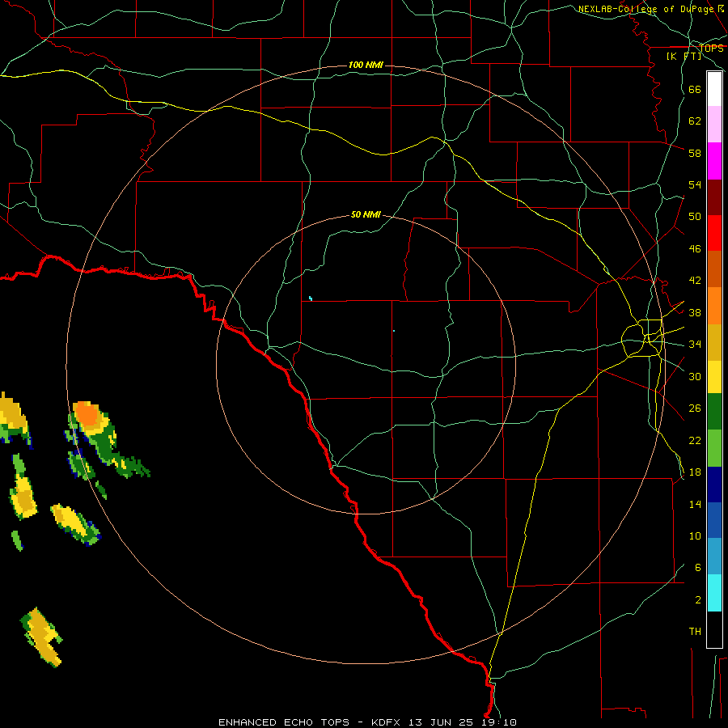Click the '62' value on the legend scale
728x728 pixels.
click(x=695, y=121)
